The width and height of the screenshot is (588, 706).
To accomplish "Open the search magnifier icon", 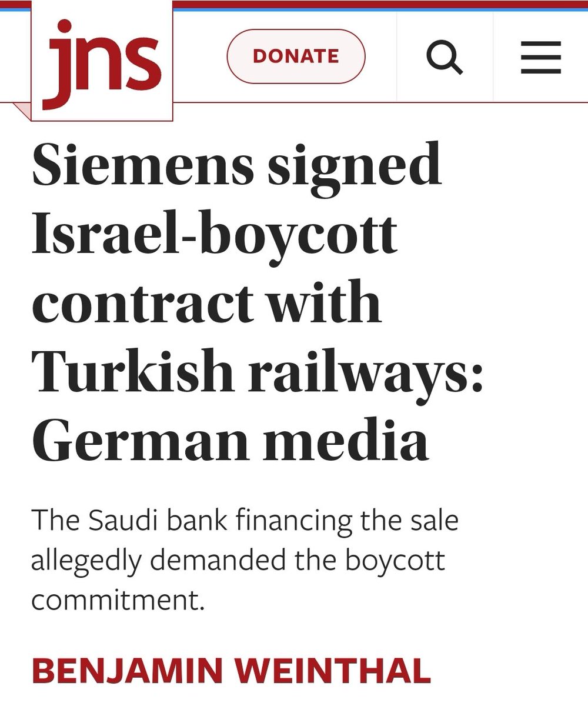I will pyautogui.click(x=444, y=57).
